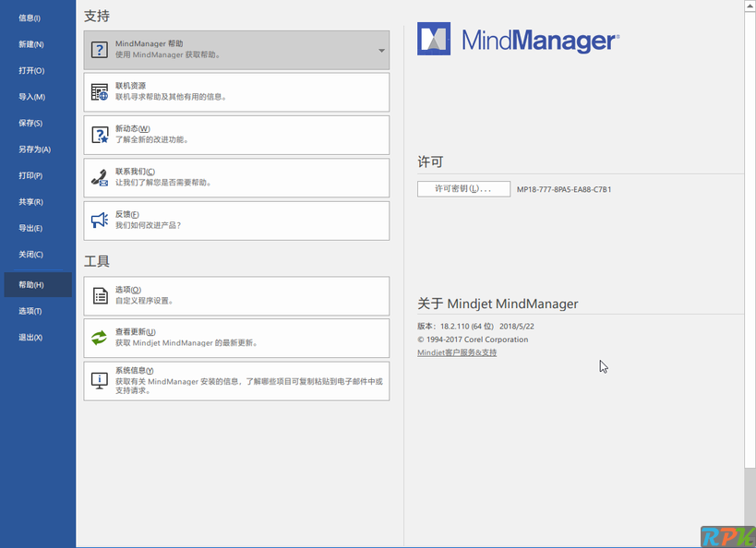Viewport: 756px width, 548px height.
Task: Click the description 使用 MindManager 获取帮助。
Action: (x=168, y=55)
